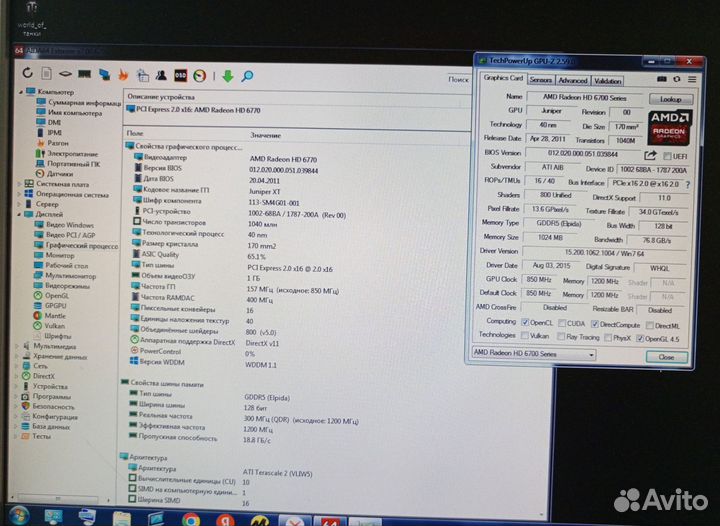Toggle the UEFI checkbox in GPU-Z

(667, 157)
